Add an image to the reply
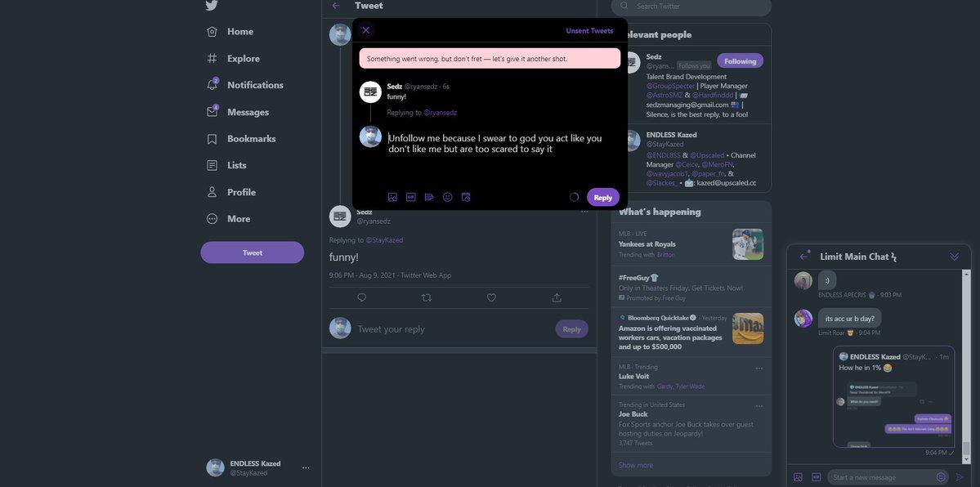The width and height of the screenshot is (980, 487). [392, 197]
